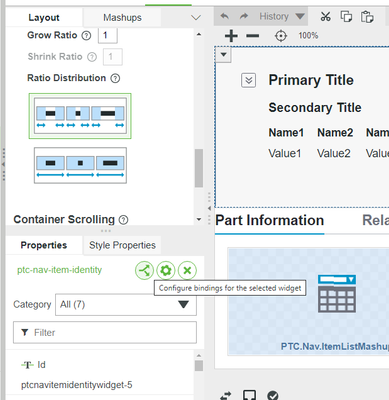Click the Cut scissors icon

tap(325, 16)
